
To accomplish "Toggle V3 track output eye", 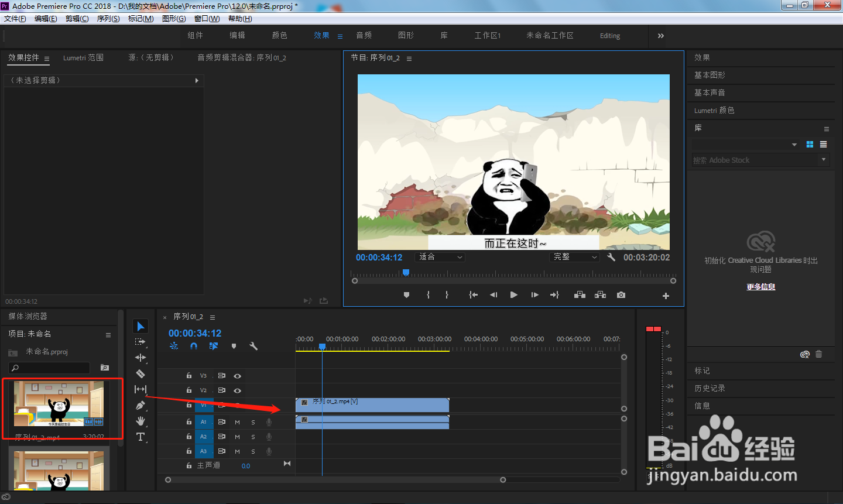I will click(237, 376).
